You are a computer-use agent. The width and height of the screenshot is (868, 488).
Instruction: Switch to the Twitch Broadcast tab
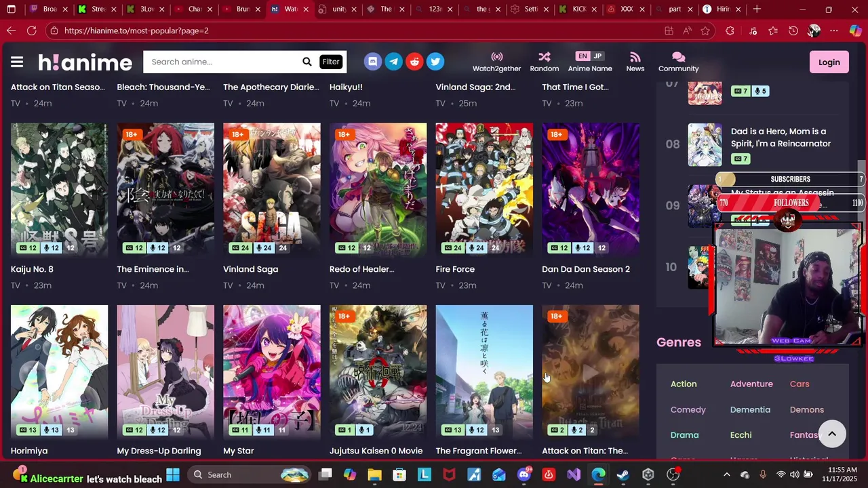coord(50,9)
